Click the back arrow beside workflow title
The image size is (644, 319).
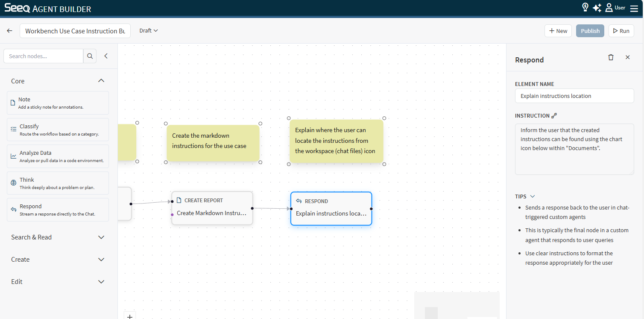[x=9, y=31]
